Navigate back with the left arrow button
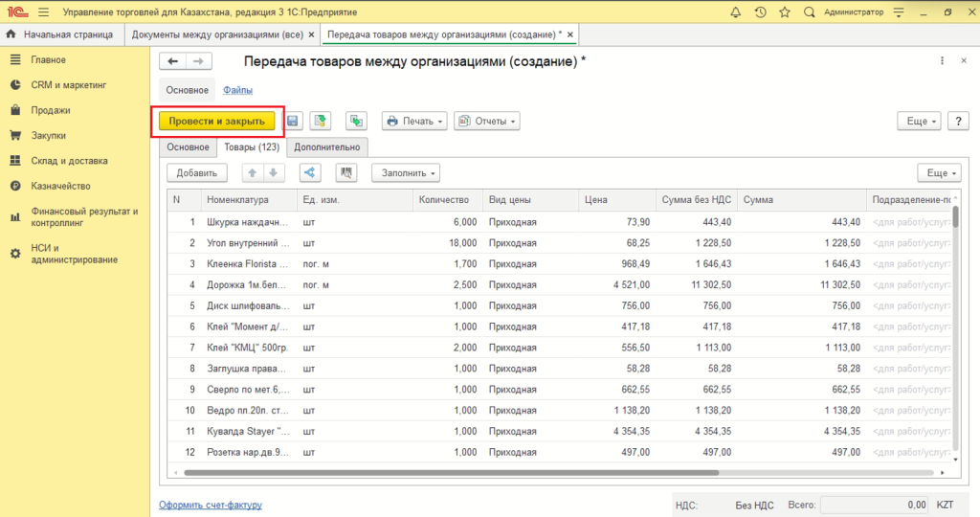Viewport: 980px width, 517px height. pyautogui.click(x=172, y=61)
